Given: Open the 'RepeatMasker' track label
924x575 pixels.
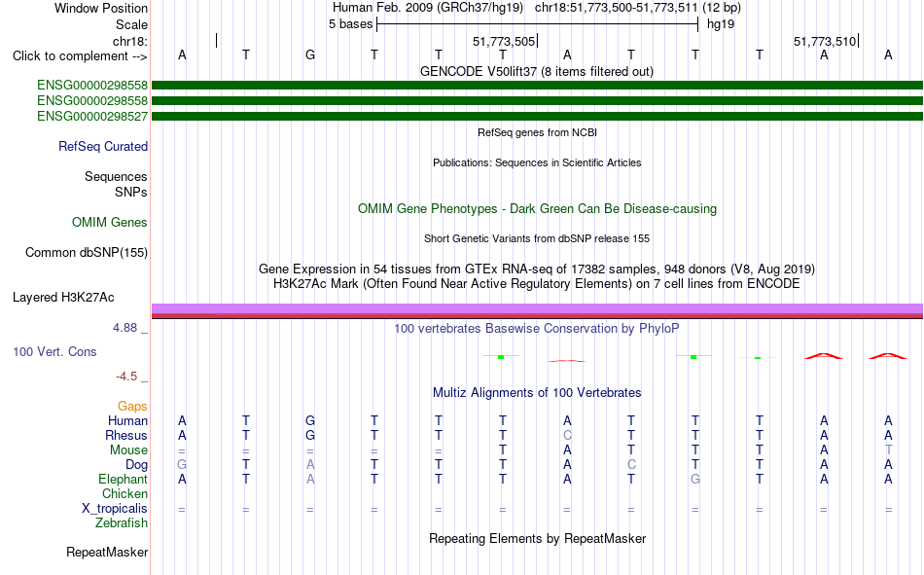Looking at the screenshot, I should [107, 552].
